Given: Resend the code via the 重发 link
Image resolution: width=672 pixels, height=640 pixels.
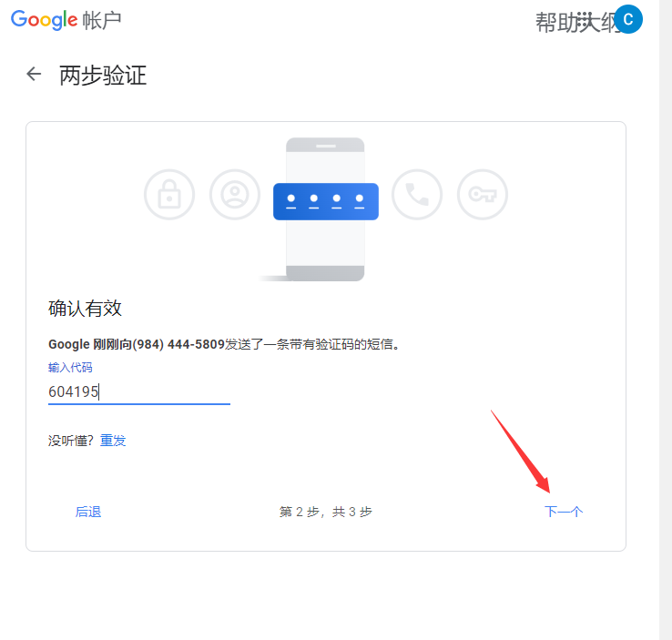Looking at the screenshot, I should (113, 441).
